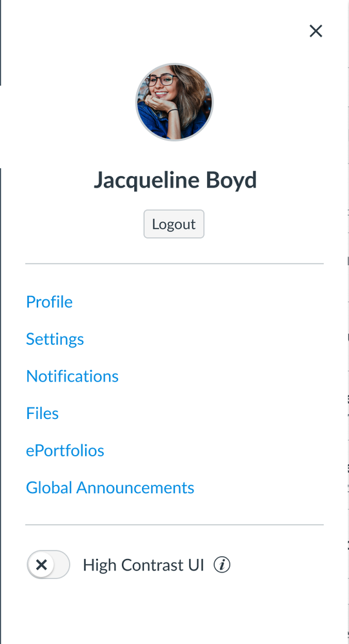Sign out of Jacqueline Boyd's account
The height and width of the screenshot is (644, 349).
[174, 224]
